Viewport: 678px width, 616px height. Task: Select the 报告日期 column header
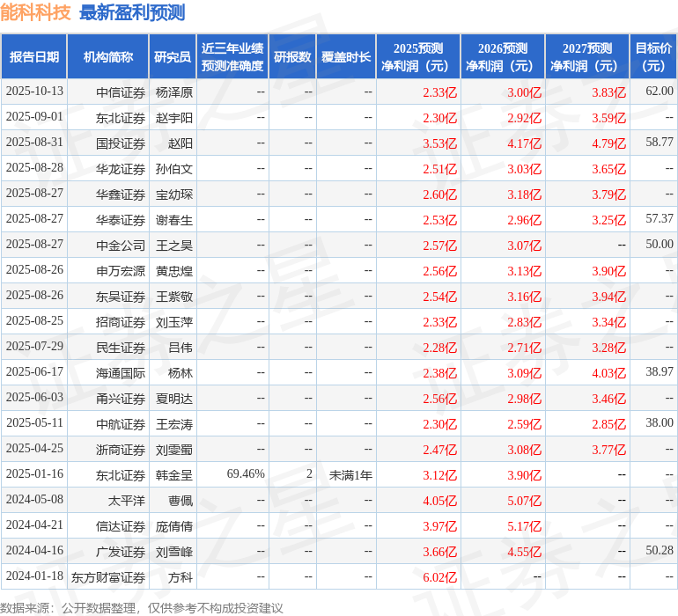(34, 57)
